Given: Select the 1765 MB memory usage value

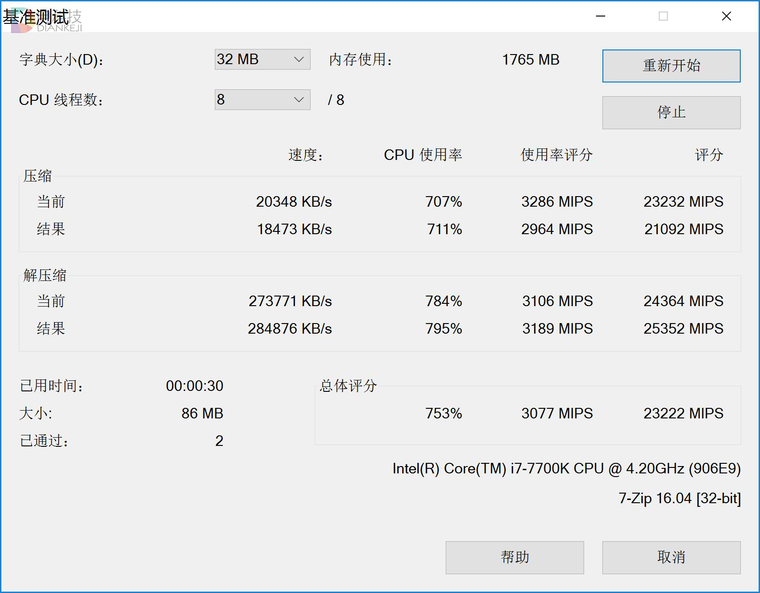Looking at the screenshot, I should coord(530,60).
